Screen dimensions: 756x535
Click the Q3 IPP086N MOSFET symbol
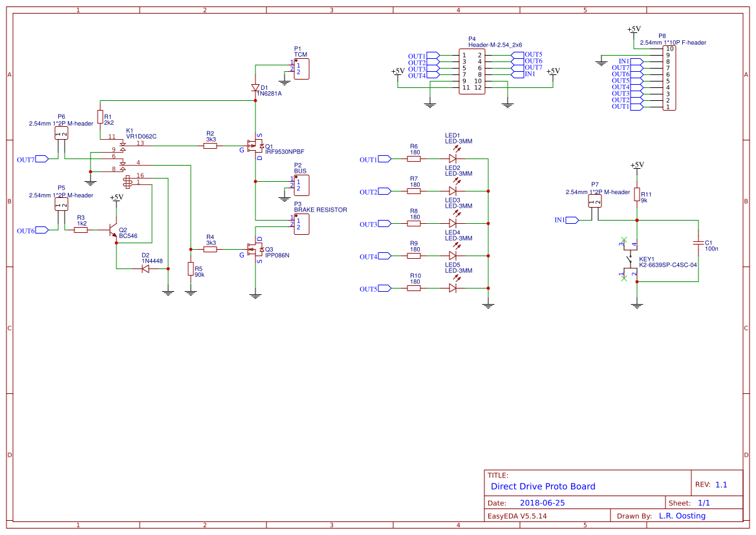[x=254, y=250]
